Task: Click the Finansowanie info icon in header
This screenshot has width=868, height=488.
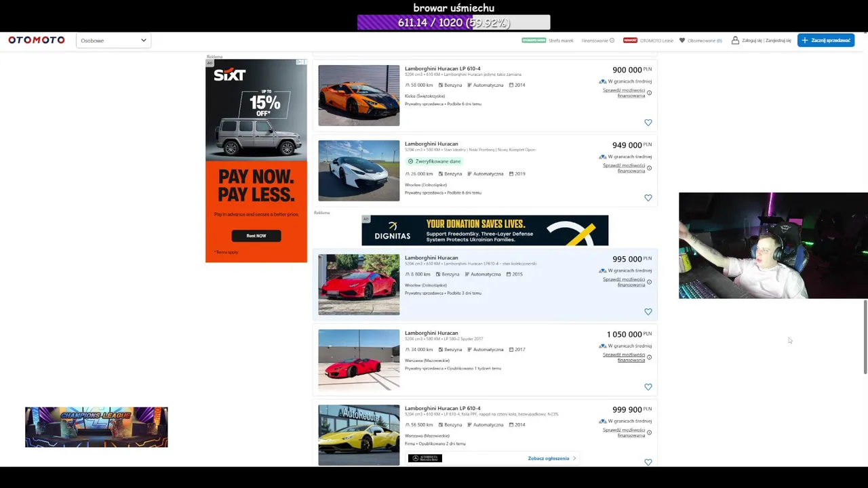Action: click(612, 41)
